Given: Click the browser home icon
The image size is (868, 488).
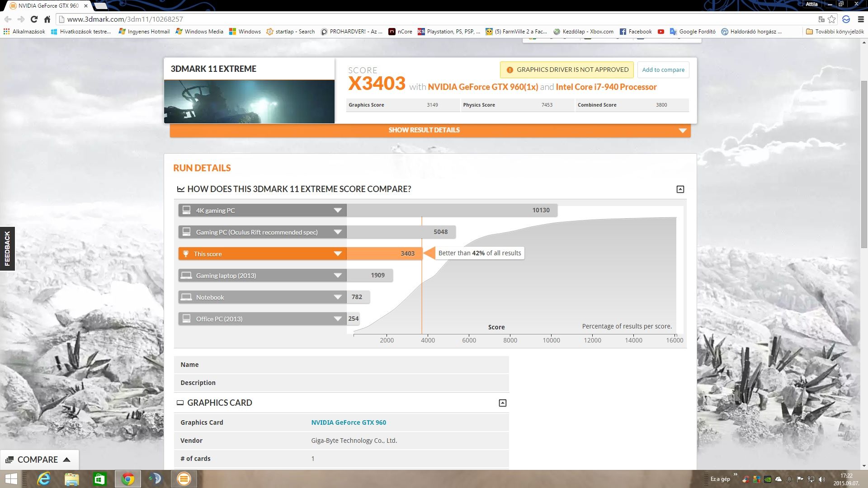Looking at the screenshot, I should (x=47, y=19).
